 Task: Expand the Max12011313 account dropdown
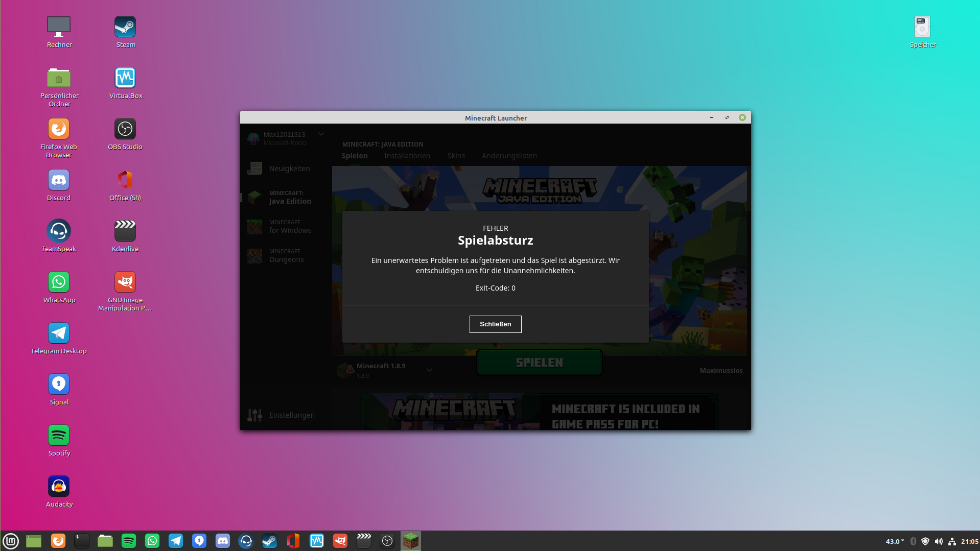321,134
